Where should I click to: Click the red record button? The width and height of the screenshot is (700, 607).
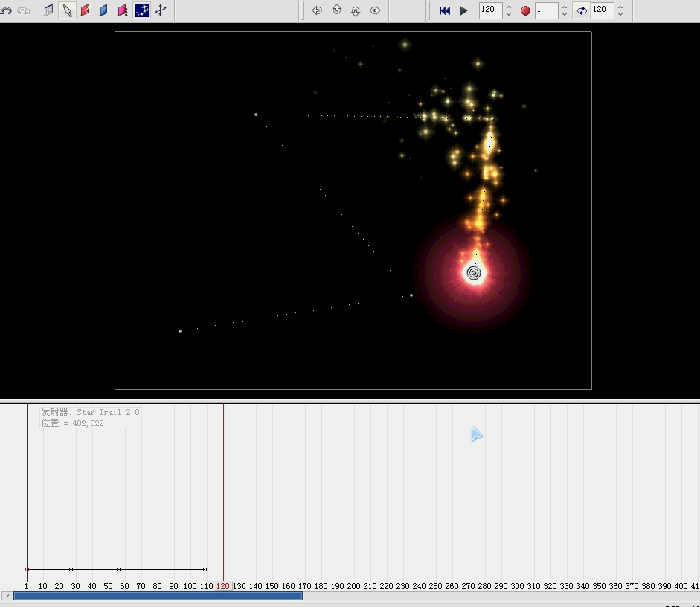tap(525, 10)
